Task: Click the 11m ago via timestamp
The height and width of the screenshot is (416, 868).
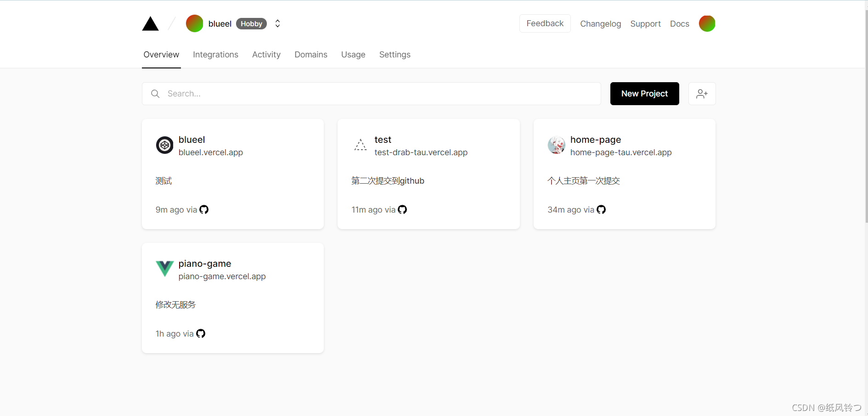Action: click(x=373, y=210)
